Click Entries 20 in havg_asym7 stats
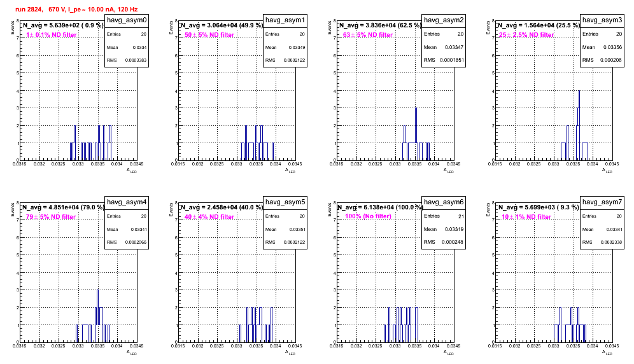The height and width of the screenshot is (364, 634). pos(602,216)
